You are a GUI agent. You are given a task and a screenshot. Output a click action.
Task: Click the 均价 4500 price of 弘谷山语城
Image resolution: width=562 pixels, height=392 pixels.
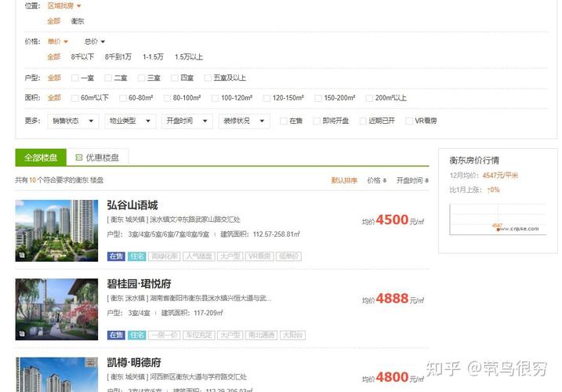[x=393, y=220]
